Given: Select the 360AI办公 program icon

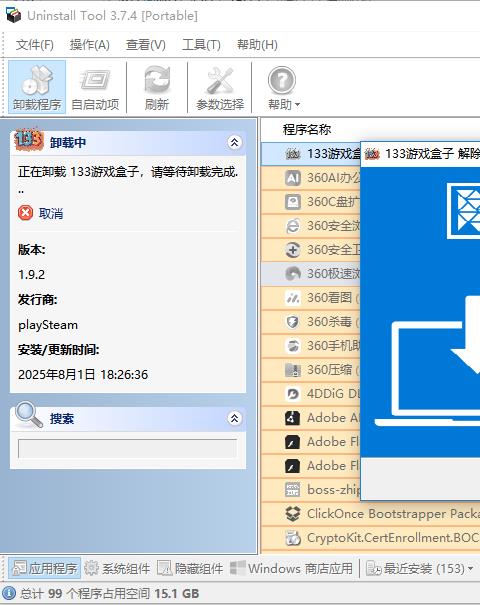Looking at the screenshot, I should (x=292, y=178).
